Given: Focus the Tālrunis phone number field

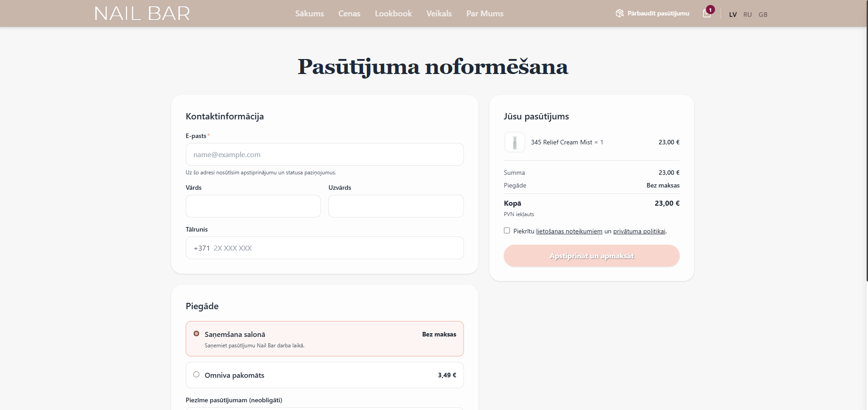Looking at the screenshot, I should 325,248.
